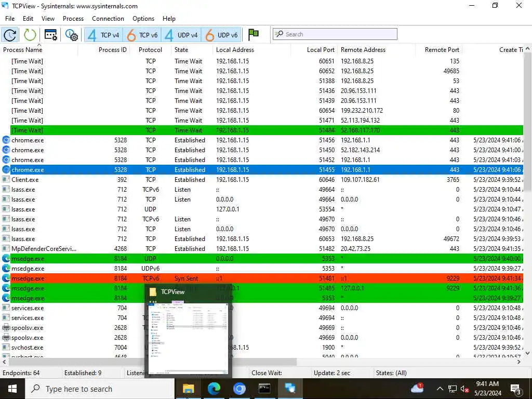This screenshot has width=532, height=399.
Task: Click Edge icon on the Syn Sent row
Action: [x=6, y=278]
